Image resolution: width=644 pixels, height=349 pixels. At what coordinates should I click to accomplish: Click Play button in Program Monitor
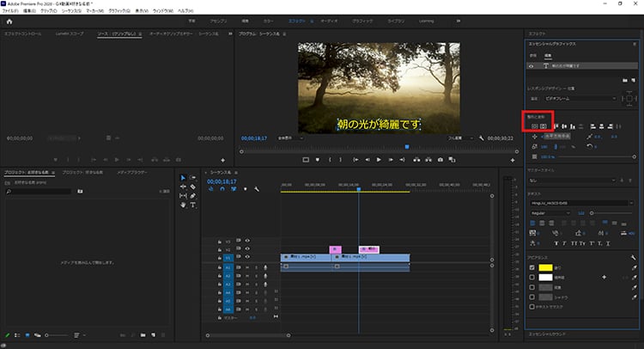tap(379, 160)
